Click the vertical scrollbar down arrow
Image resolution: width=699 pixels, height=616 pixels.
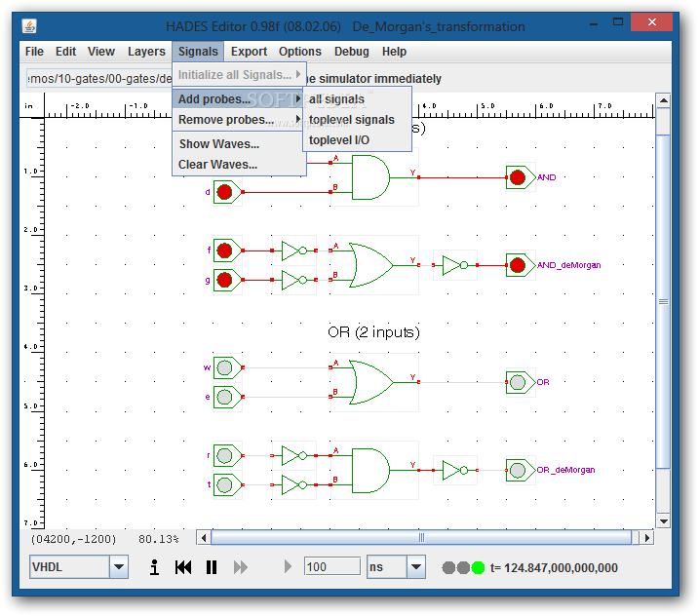click(663, 520)
